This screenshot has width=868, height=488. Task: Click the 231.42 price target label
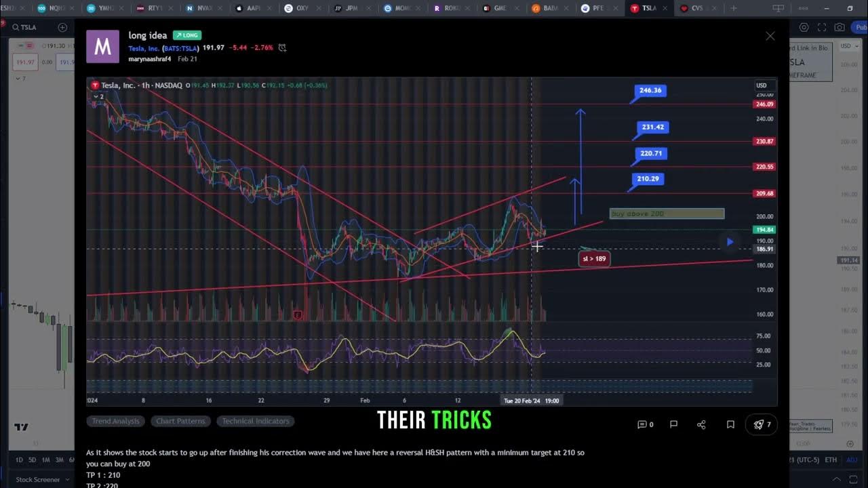click(x=653, y=127)
